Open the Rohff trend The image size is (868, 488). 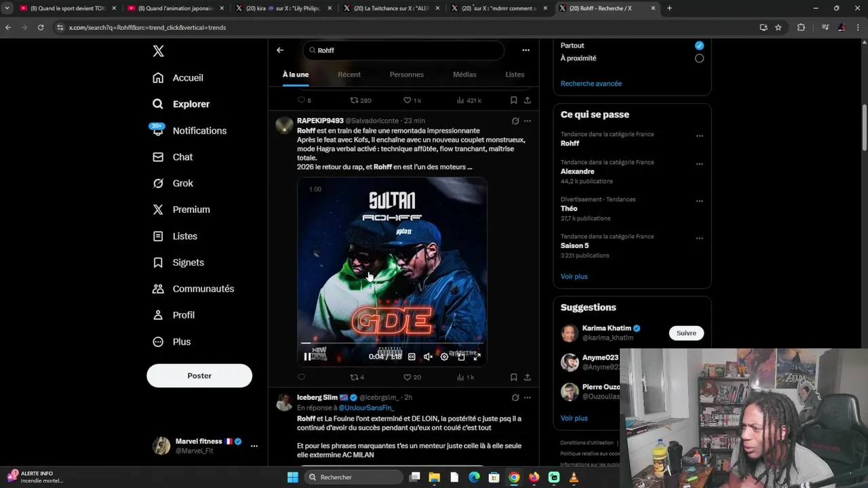(x=570, y=144)
